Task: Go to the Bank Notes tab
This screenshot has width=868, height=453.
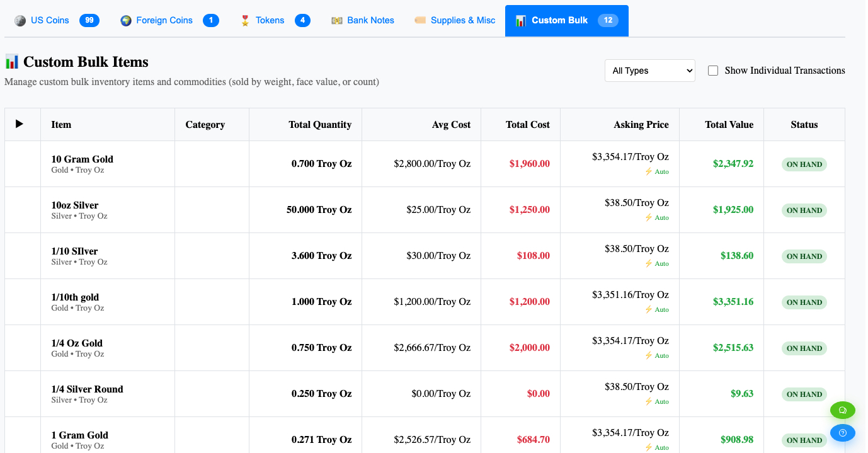Action: pyautogui.click(x=363, y=20)
